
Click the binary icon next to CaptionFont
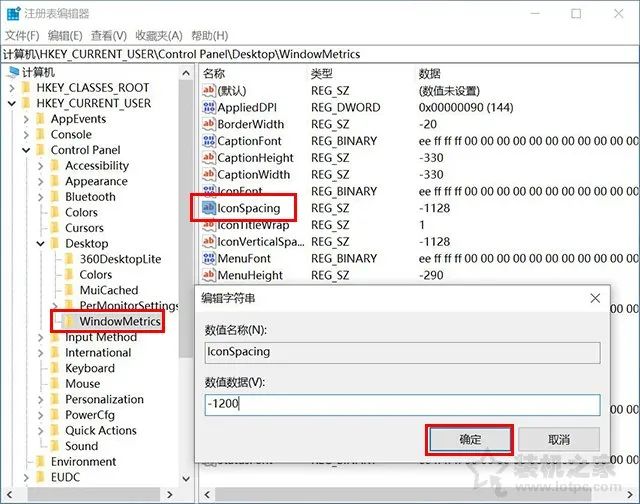tap(209, 141)
